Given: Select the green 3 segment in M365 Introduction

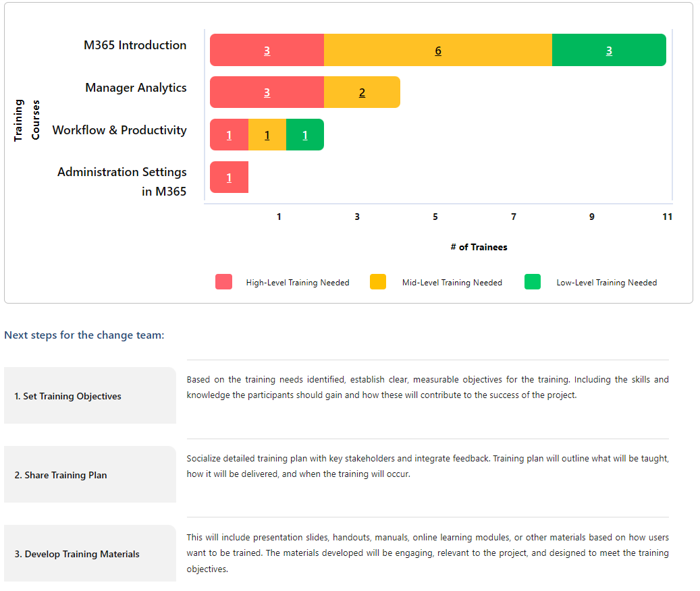Looking at the screenshot, I should tap(609, 50).
